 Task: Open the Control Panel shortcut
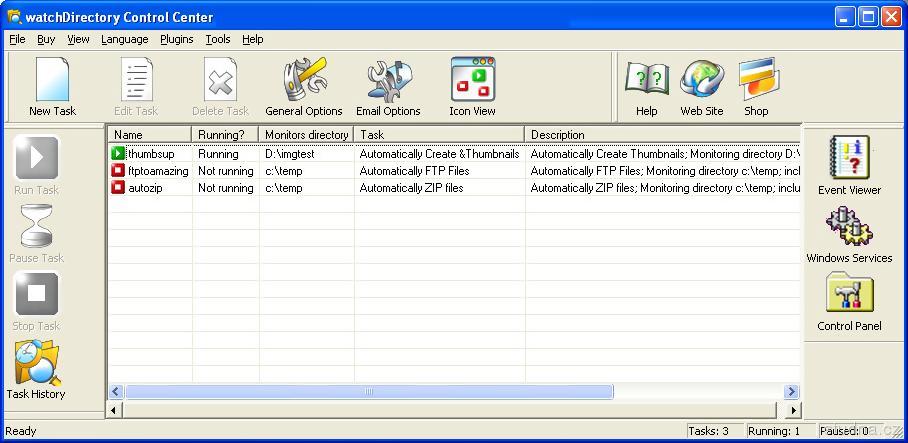click(x=849, y=302)
